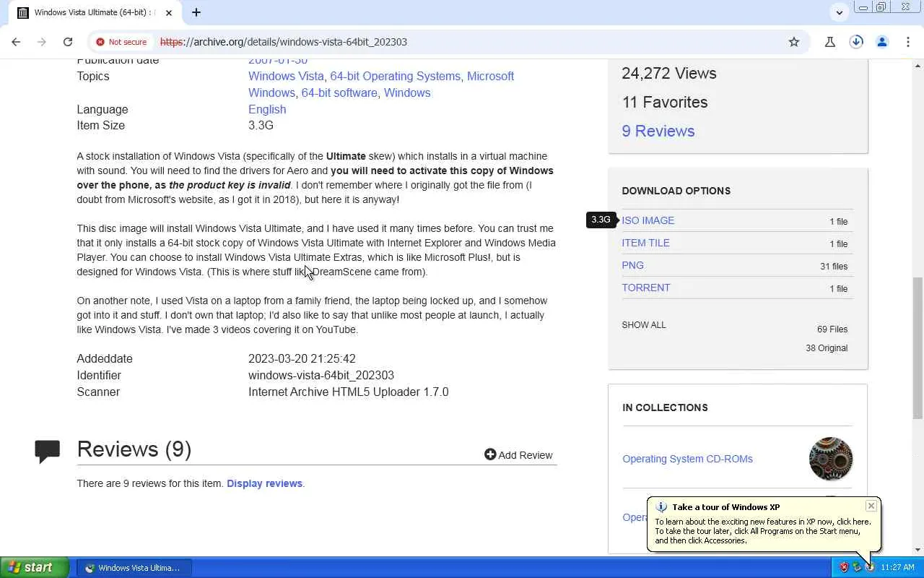This screenshot has width=924, height=578.
Task: Click the DOWNLOAD OPTIONS heading
Action: pyautogui.click(x=676, y=191)
